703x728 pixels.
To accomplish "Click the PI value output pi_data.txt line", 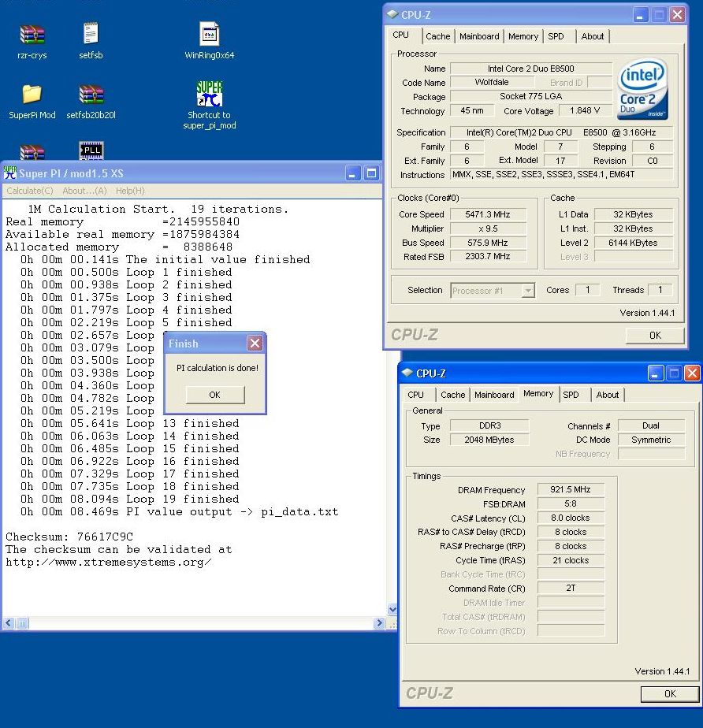I will [x=179, y=511].
